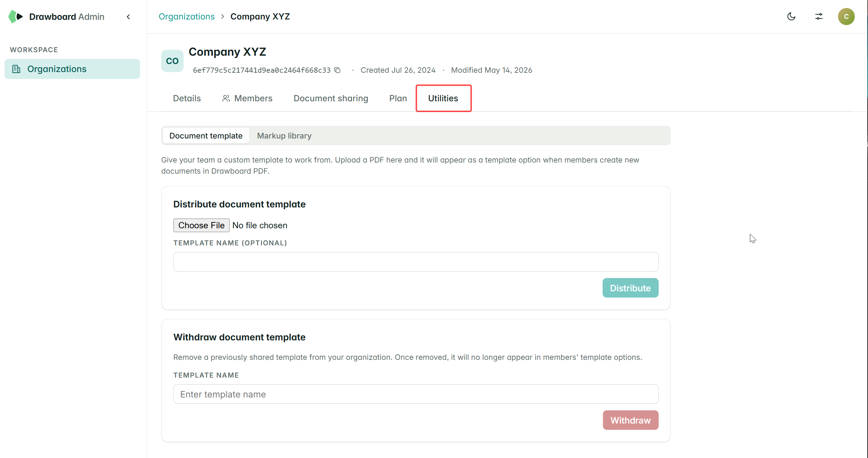Click the Distribute button
868x458 pixels.
click(630, 288)
